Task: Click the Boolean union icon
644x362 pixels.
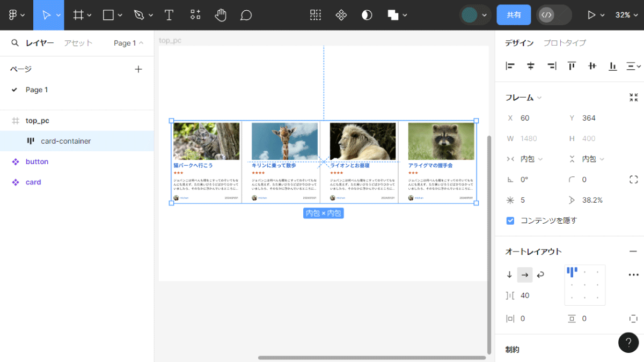Action: (x=393, y=15)
